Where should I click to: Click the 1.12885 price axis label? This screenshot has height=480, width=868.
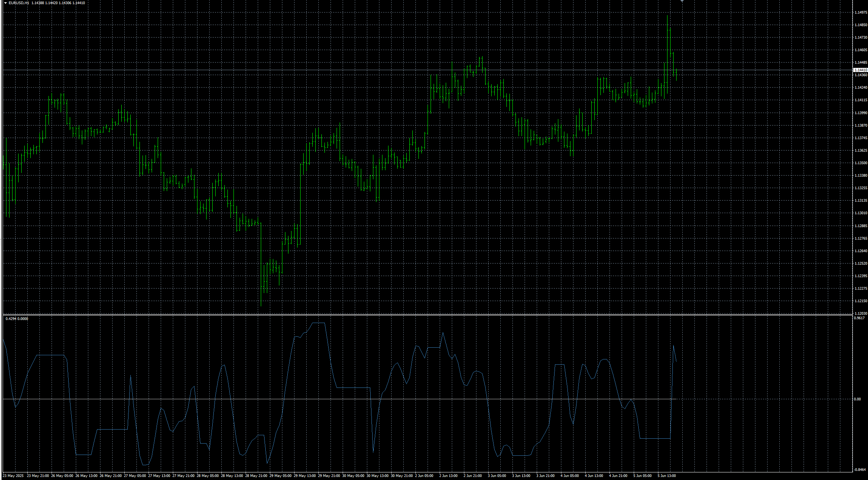click(x=861, y=226)
